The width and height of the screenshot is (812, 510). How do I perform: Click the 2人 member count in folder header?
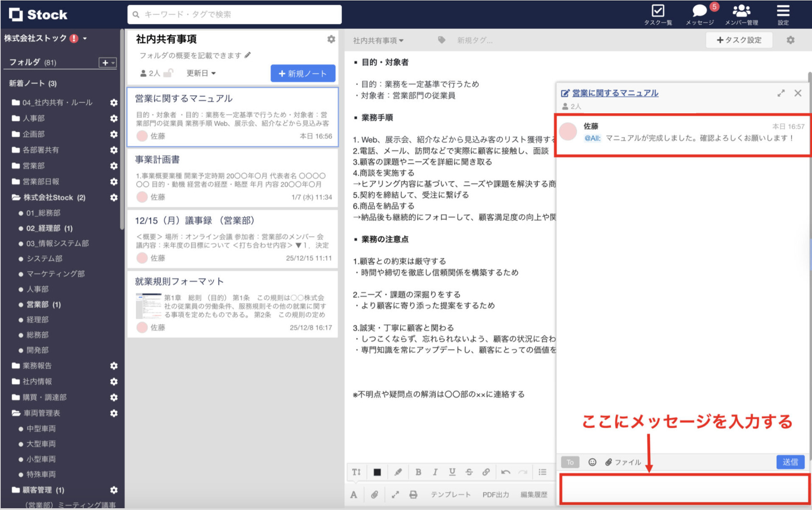tap(150, 73)
